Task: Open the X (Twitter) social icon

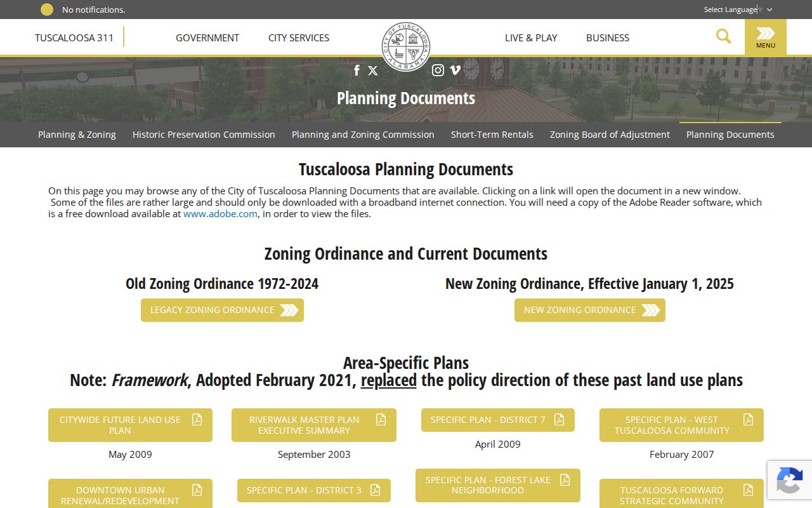Action: point(373,70)
